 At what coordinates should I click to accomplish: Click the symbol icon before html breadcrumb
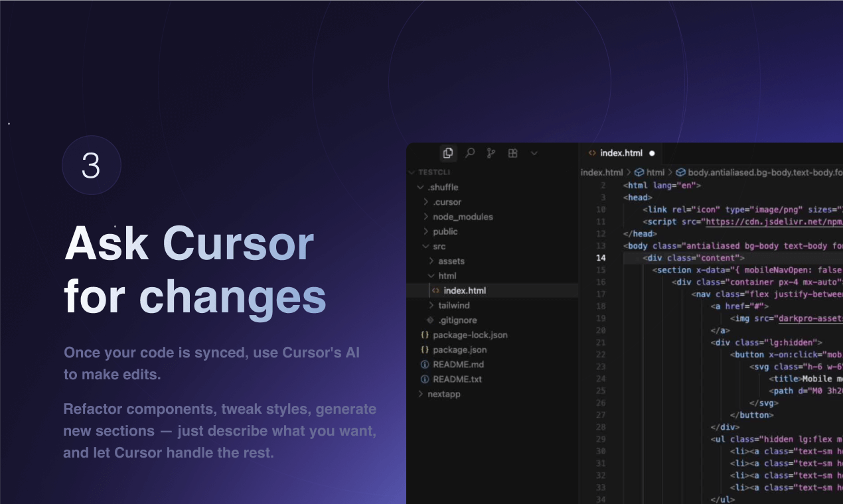pyautogui.click(x=639, y=172)
